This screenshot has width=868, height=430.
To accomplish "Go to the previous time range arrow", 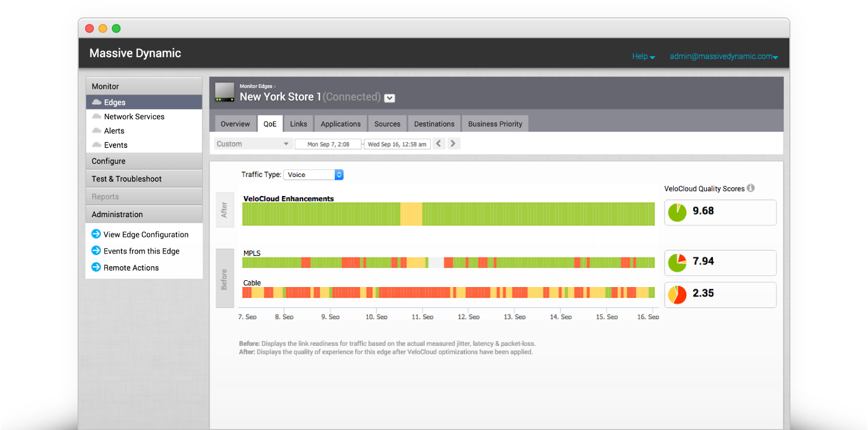I will pyautogui.click(x=438, y=144).
